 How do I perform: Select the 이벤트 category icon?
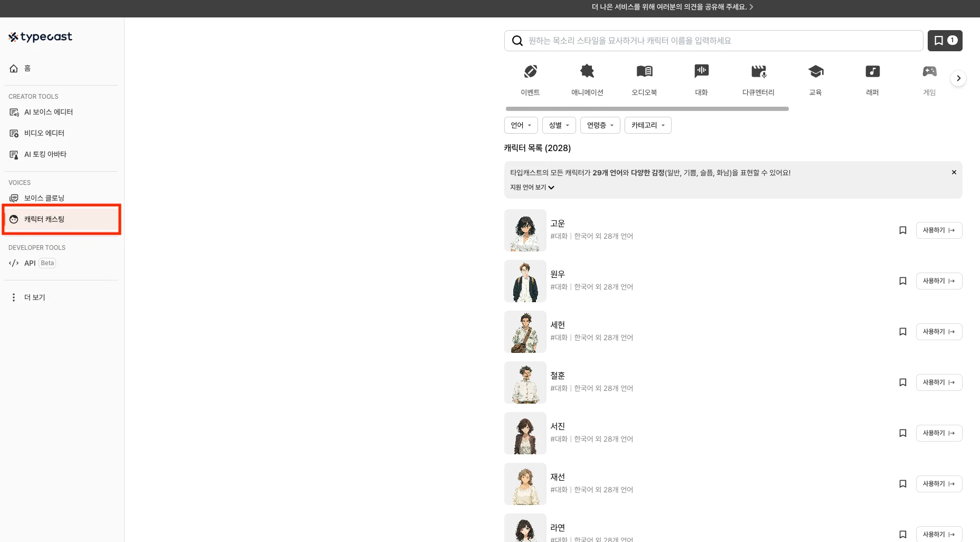coord(530,71)
